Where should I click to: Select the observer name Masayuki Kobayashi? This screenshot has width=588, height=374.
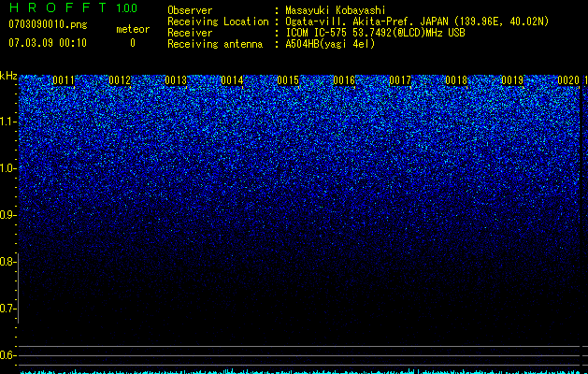click(x=336, y=10)
